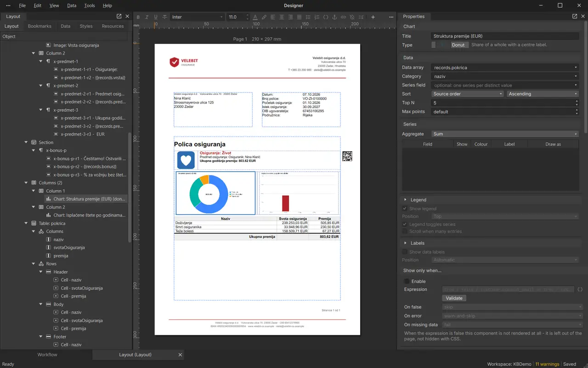Image resolution: width=588 pixels, height=368 pixels.
Task: Apply bulleted list formatting
Action: (x=308, y=17)
